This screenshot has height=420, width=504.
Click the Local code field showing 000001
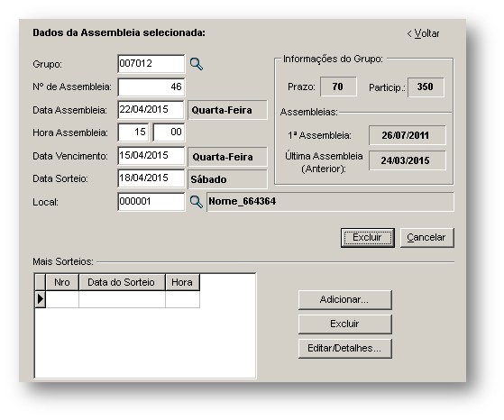click(x=151, y=202)
